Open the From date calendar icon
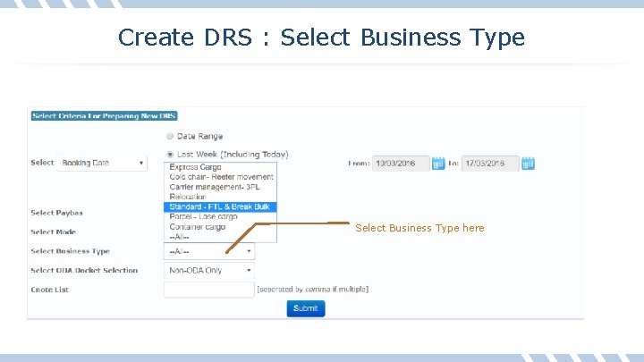 (x=438, y=164)
